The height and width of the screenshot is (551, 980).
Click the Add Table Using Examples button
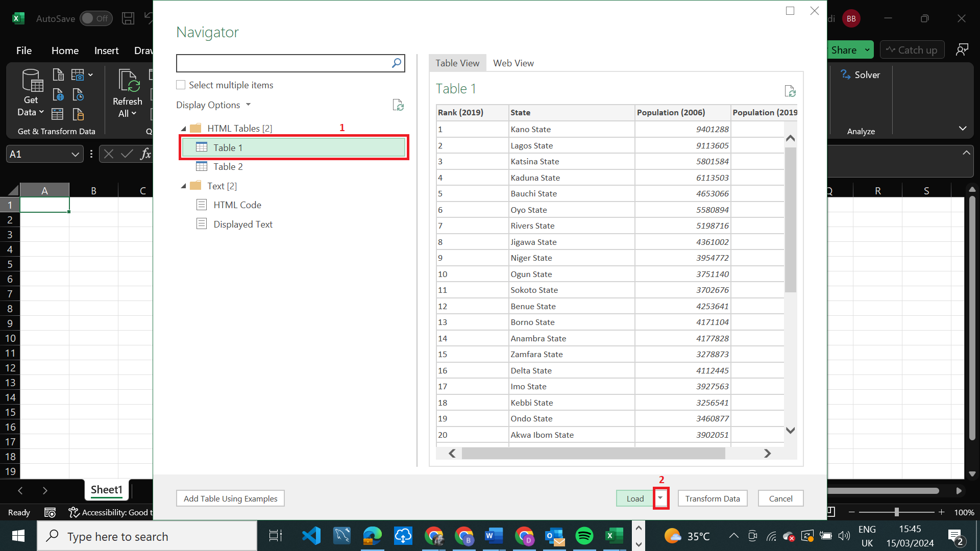(x=230, y=498)
